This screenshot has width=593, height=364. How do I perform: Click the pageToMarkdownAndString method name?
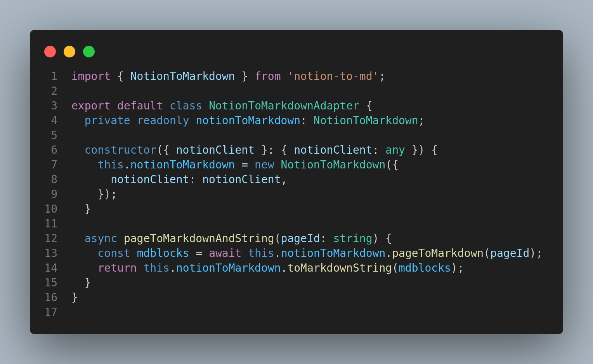pyautogui.click(x=199, y=239)
